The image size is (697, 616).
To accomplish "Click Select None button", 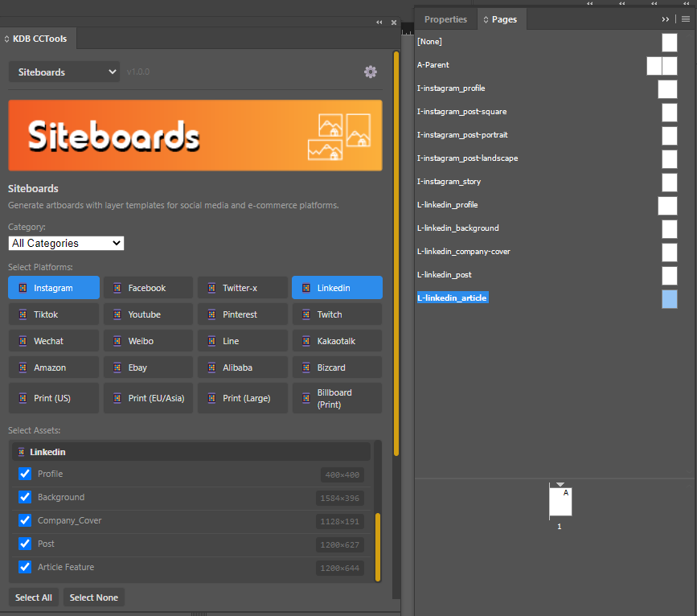I will (x=94, y=598).
